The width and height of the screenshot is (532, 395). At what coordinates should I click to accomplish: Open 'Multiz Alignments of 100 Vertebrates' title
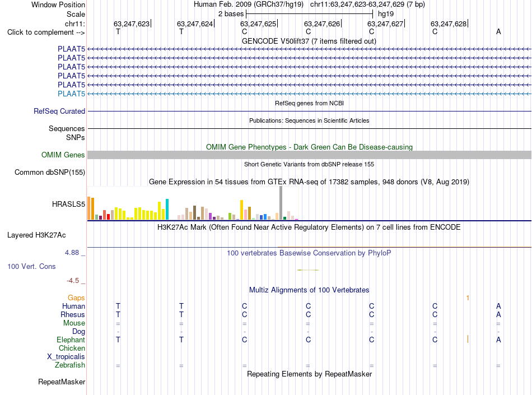coord(309,290)
